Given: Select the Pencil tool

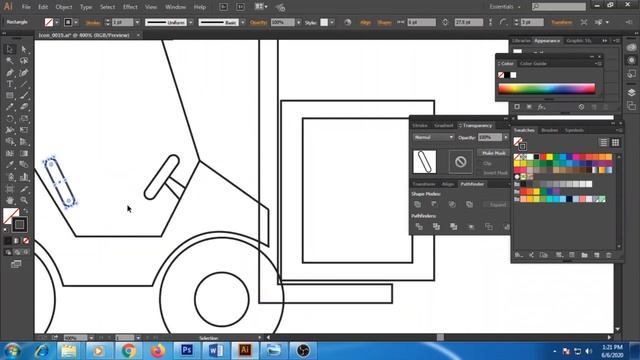Looking at the screenshot, I should tap(10, 107).
